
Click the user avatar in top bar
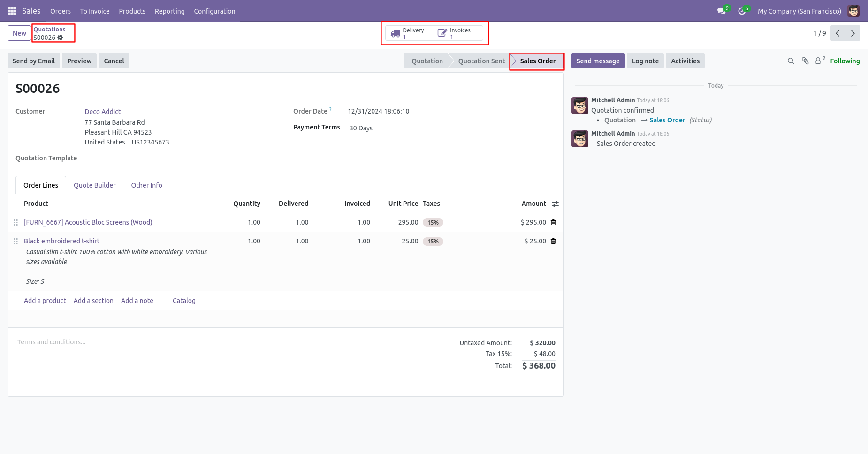853,11
